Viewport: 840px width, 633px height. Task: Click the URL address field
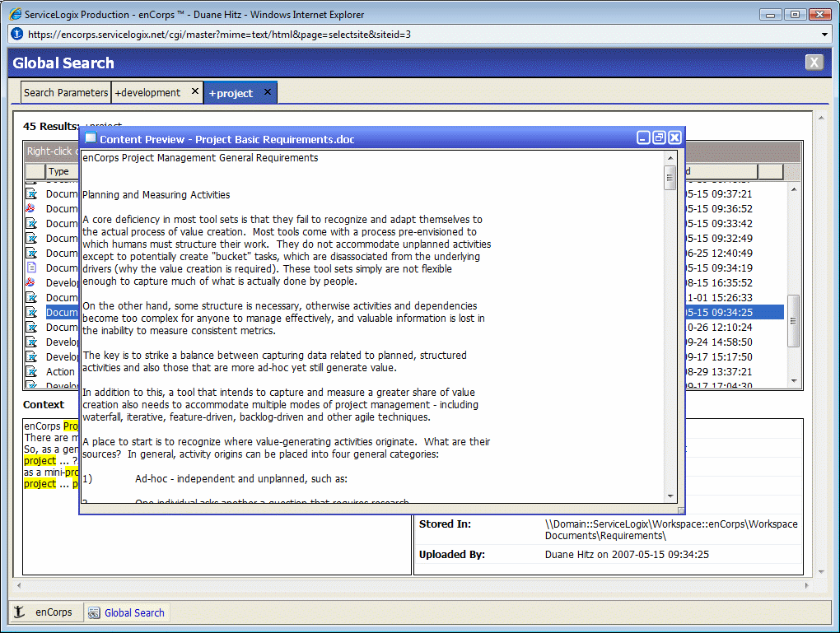pyautogui.click(x=421, y=35)
